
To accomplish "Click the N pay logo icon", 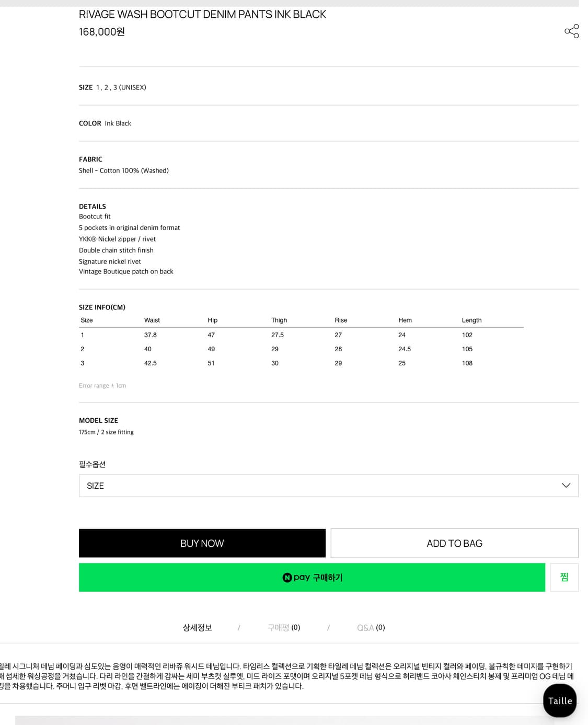I will coord(287,578).
